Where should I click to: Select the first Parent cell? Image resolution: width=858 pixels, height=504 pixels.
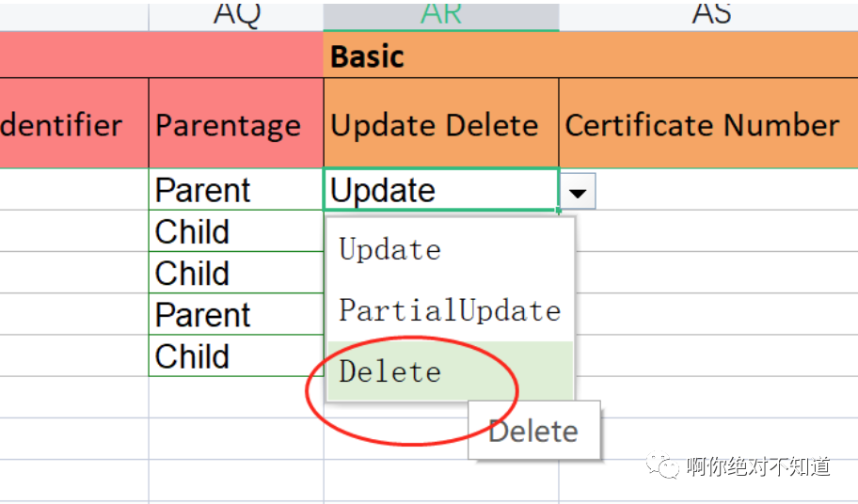pos(236,190)
